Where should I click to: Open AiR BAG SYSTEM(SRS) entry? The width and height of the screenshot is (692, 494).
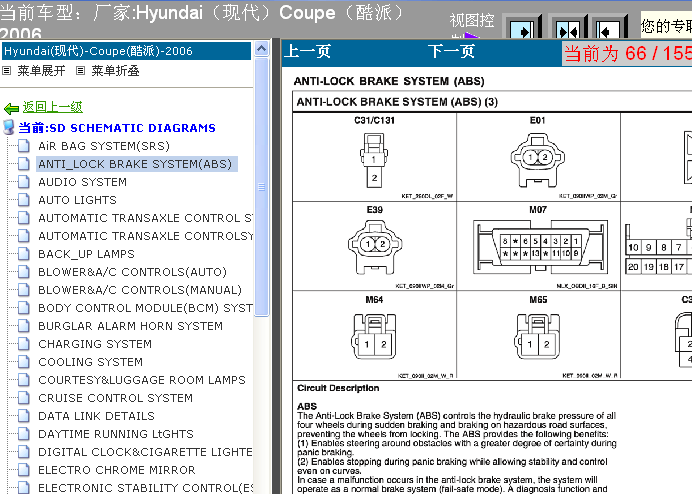tap(104, 146)
